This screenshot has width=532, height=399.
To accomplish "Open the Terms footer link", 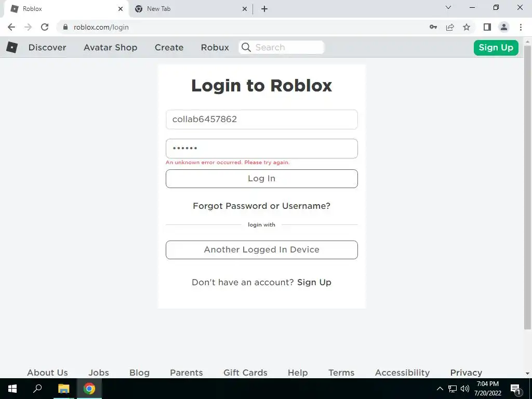I will tap(341, 373).
